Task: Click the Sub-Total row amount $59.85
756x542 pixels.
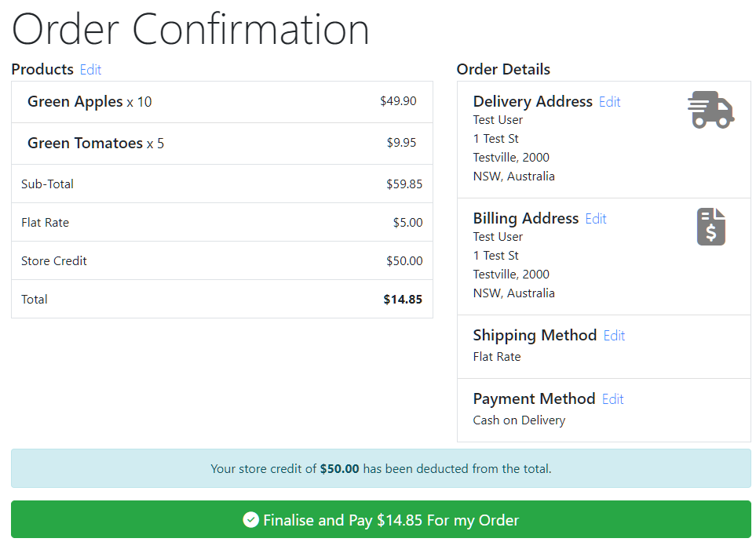Action: coord(404,184)
